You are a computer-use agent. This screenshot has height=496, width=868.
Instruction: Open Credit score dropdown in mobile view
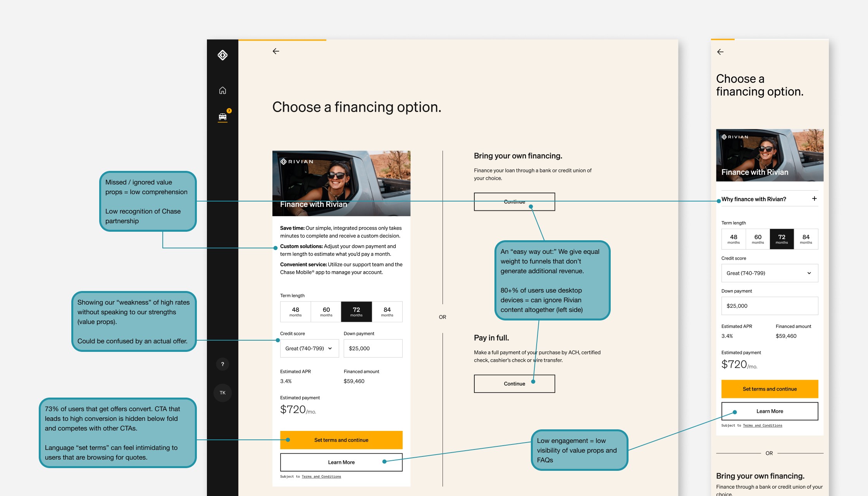coord(769,273)
